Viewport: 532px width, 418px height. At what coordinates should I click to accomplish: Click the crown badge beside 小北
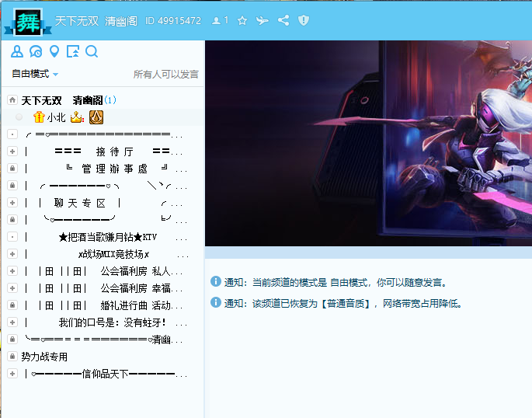pyautogui.click(x=77, y=117)
